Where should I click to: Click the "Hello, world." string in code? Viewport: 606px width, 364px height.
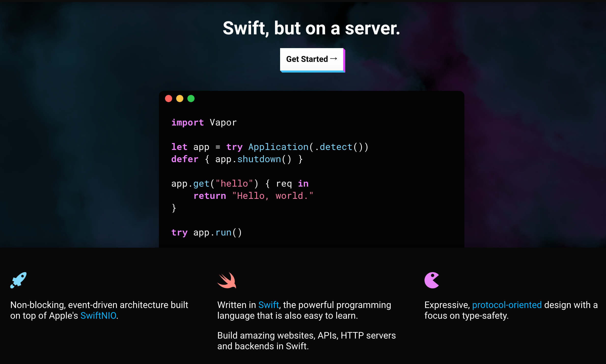click(272, 196)
